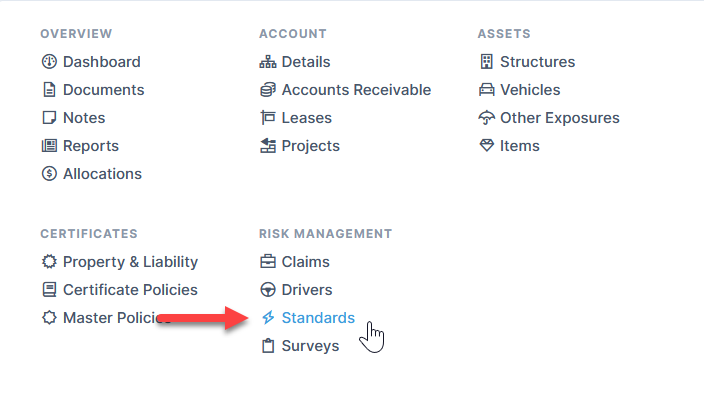Open Accounts Receivable link

[x=356, y=90]
